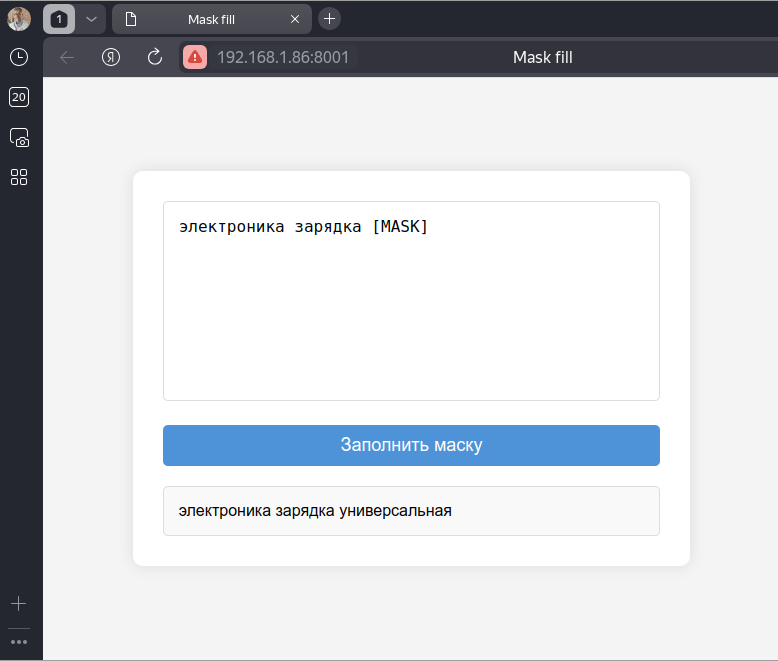This screenshot has height=661, width=778.
Task: Click the 192.168.1.86:8001 address field
Action: [283, 57]
